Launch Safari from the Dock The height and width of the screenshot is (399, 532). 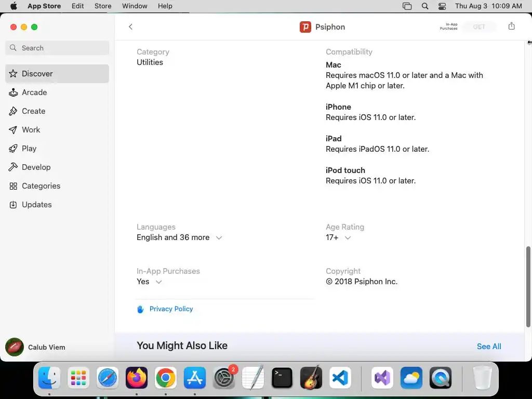[x=108, y=378]
